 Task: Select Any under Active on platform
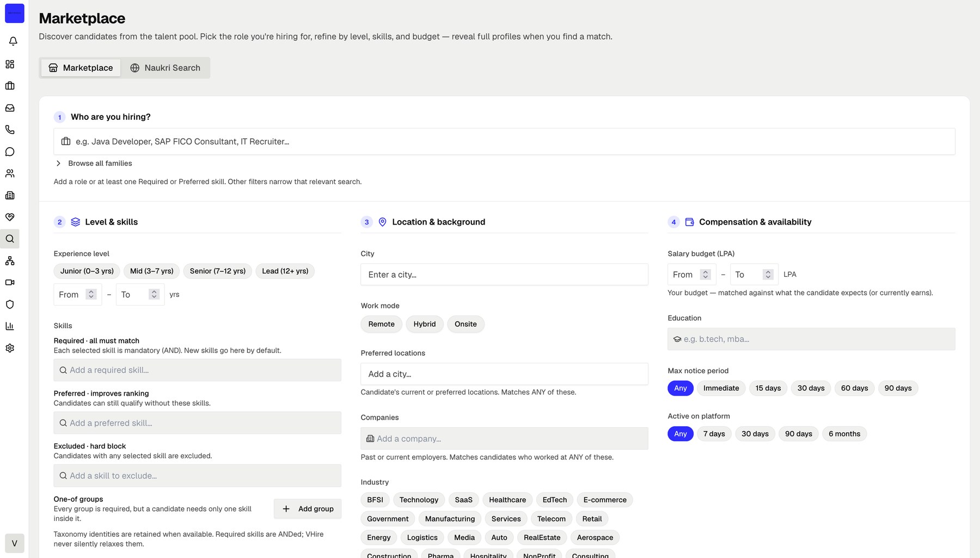click(x=681, y=434)
